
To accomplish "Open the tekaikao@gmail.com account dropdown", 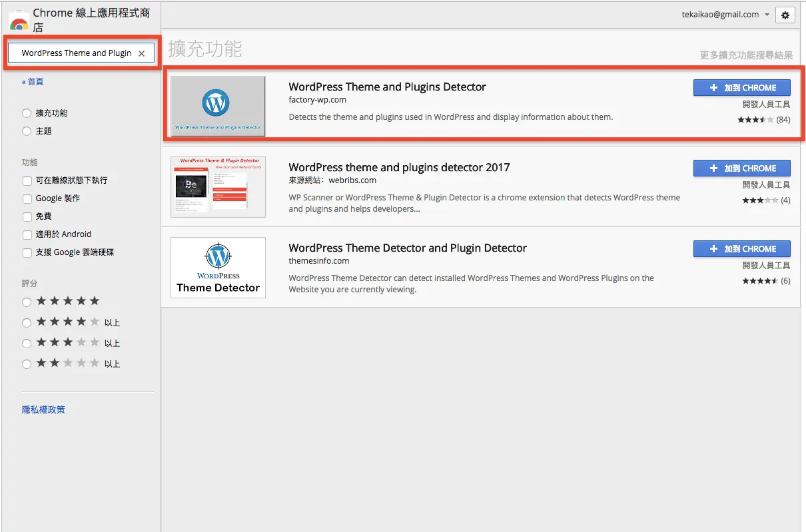I will (725, 15).
